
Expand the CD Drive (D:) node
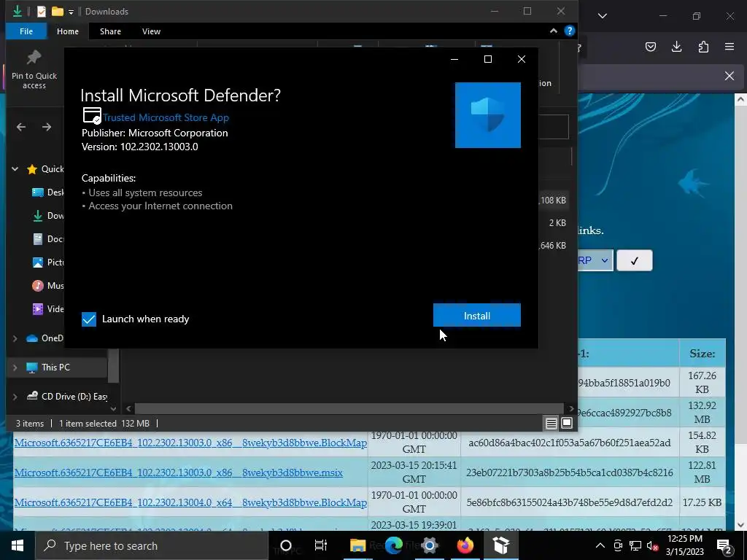[x=15, y=397]
